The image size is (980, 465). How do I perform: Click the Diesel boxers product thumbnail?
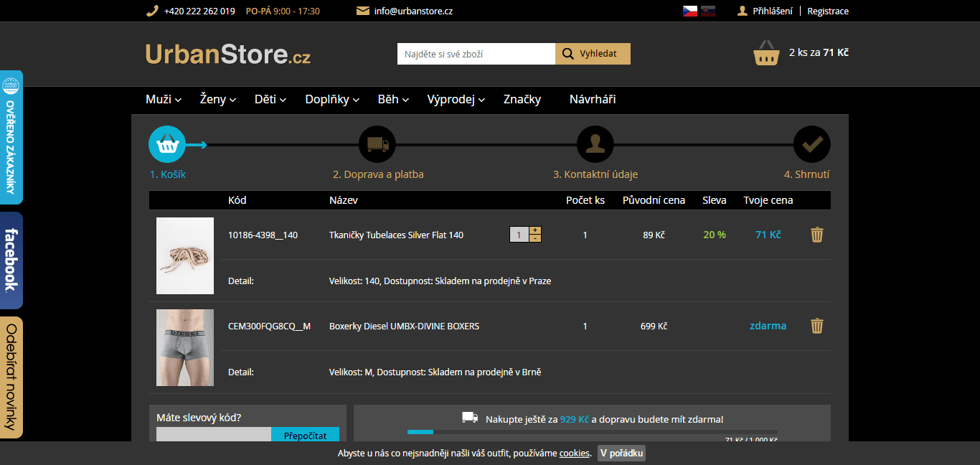pyautogui.click(x=185, y=347)
